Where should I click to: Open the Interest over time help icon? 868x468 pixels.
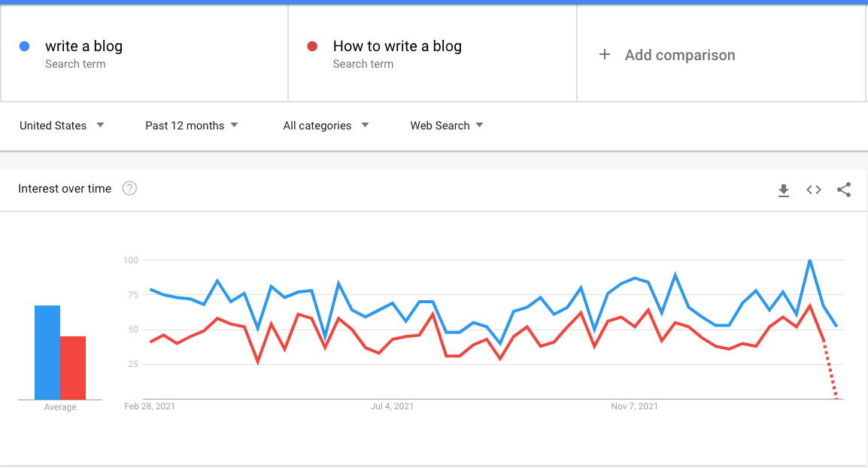click(x=129, y=188)
